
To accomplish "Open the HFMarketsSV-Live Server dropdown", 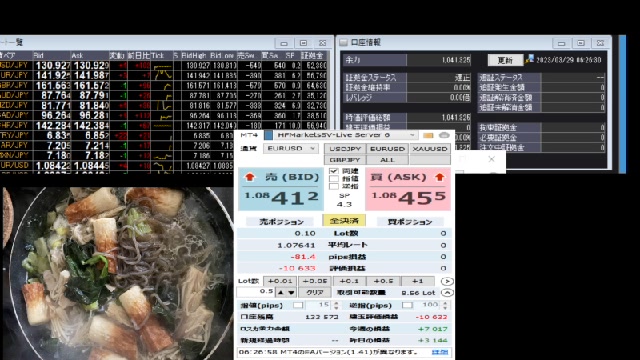I will click(346, 135).
